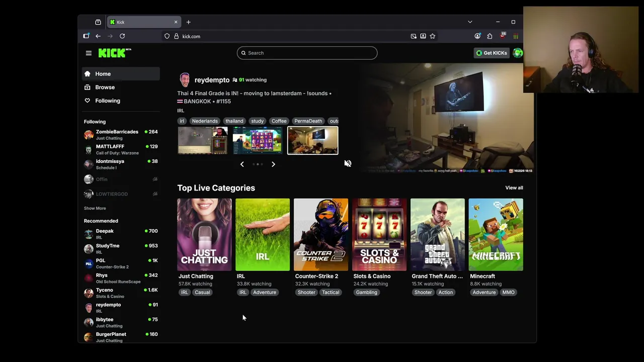644x362 pixels.
Task: Open ZombieBarricades followed channel
Action: pyautogui.click(x=121, y=135)
